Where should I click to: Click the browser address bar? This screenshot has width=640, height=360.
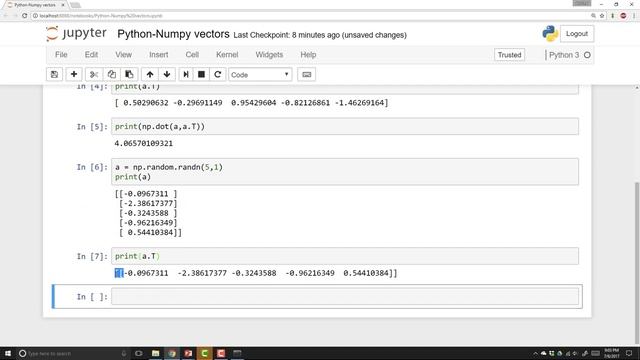pos(310,16)
